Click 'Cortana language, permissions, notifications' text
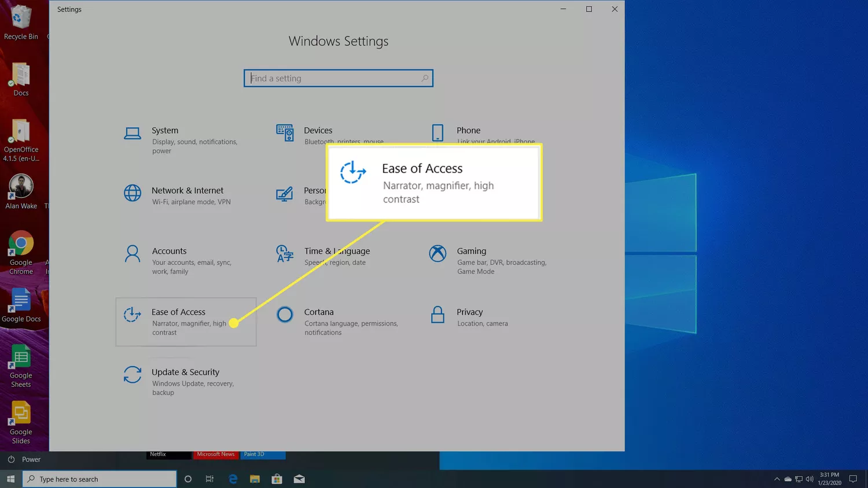This screenshot has height=488, width=868. [351, 328]
